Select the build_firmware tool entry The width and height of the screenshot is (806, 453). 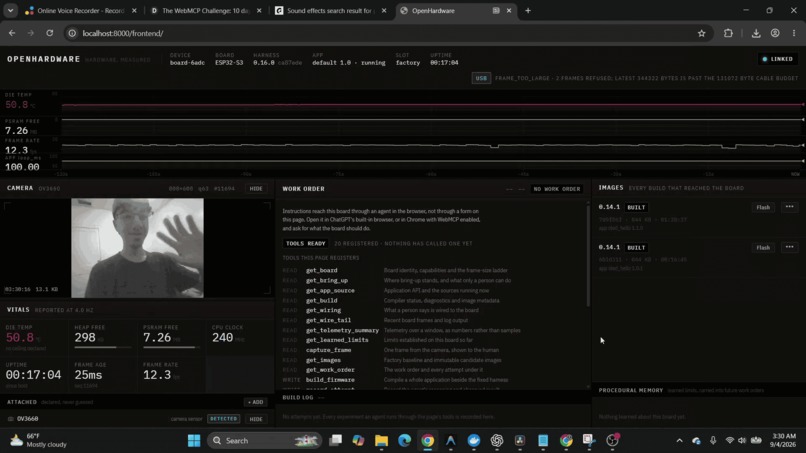pos(330,379)
